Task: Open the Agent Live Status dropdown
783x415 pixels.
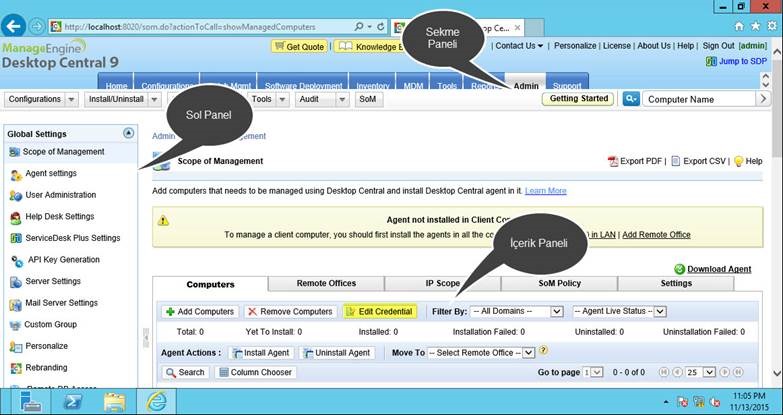Action: 619,311
